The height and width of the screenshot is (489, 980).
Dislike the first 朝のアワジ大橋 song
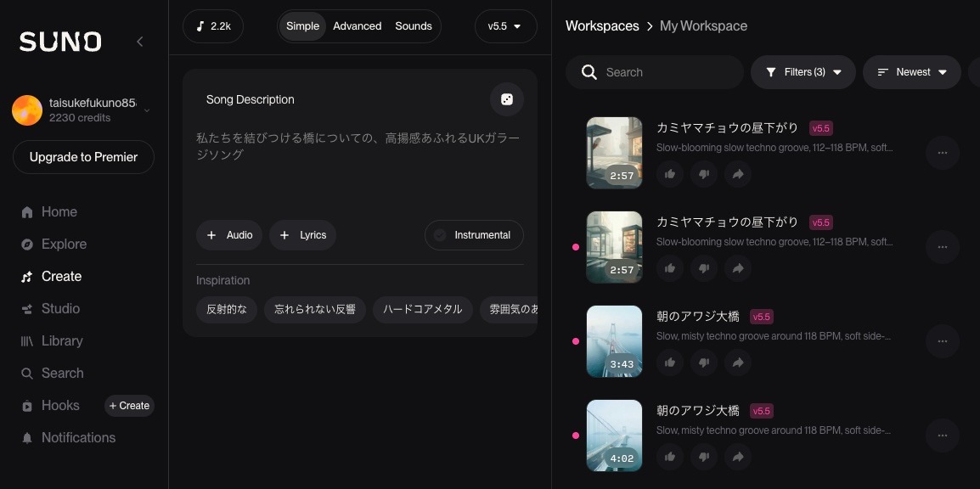704,363
